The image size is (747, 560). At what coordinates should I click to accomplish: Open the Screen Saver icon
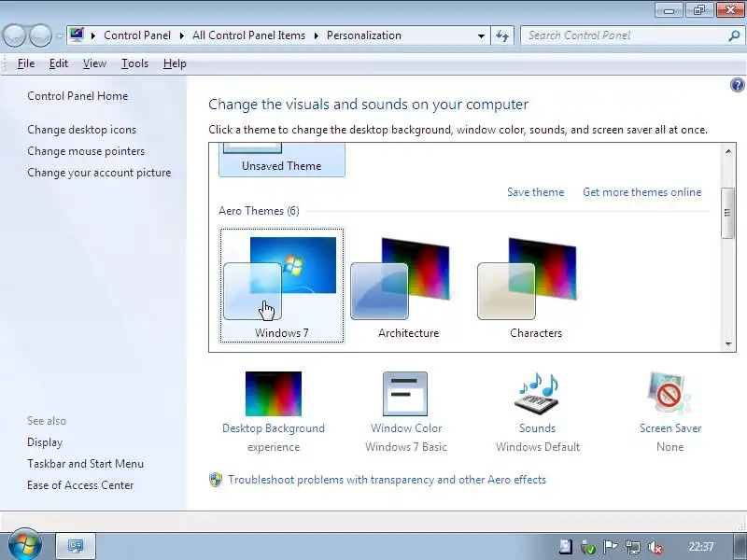tap(669, 394)
